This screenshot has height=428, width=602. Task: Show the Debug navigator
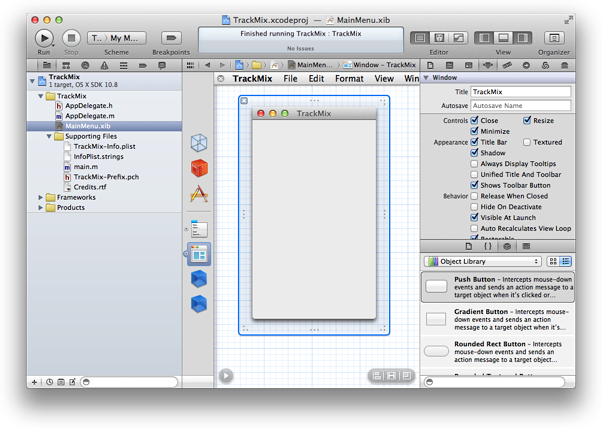[124, 65]
